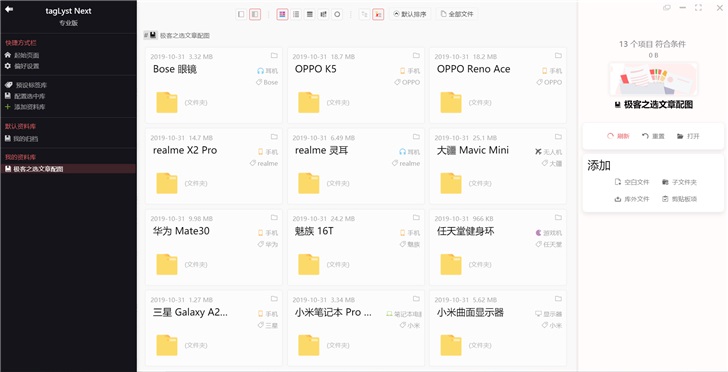Image resolution: width=728 pixels, height=372 pixels.
Task: Add a 剪贴板项 clipboard item
Action: point(679,199)
